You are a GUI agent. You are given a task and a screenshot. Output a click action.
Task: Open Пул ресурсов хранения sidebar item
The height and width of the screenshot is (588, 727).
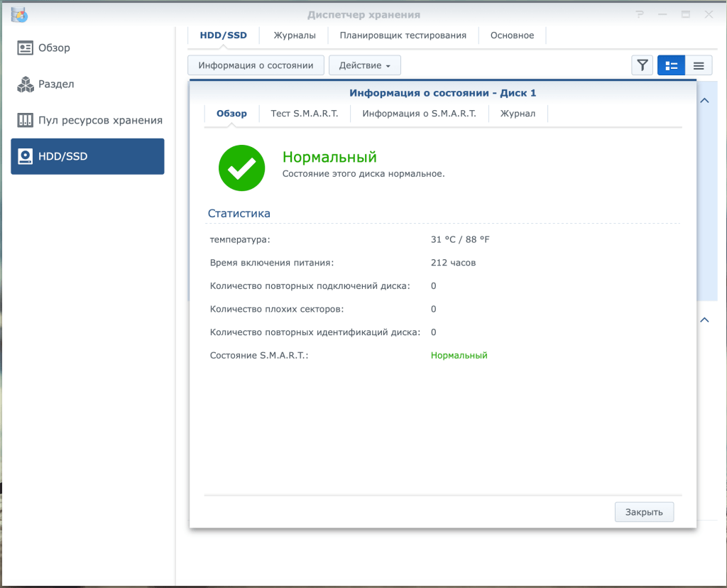pos(87,120)
